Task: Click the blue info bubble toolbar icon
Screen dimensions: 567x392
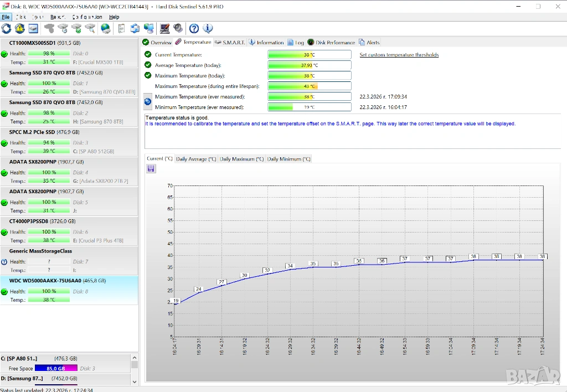Action: point(208,28)
